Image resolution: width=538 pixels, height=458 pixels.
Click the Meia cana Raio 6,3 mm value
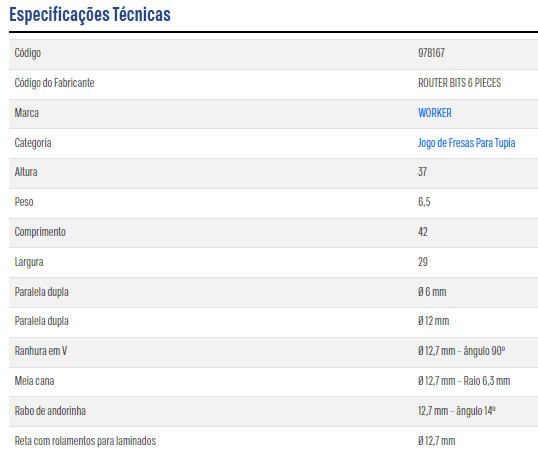pyautogui.click(x=464, y=381)
